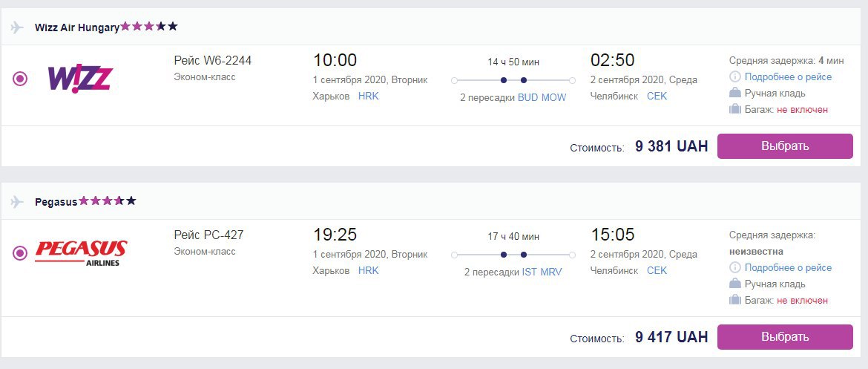This screenshot has width=868, height=369.
Task: Open the BUD transfer airport link
Action: [x=528, y=98]
